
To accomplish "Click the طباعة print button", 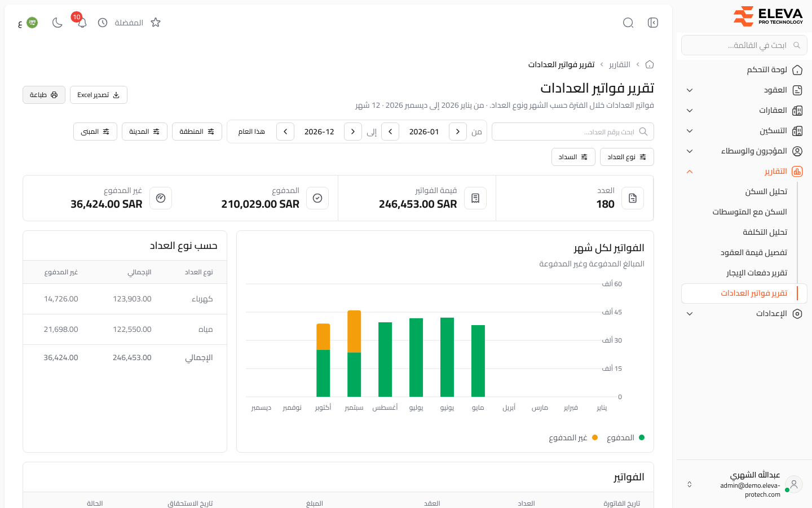I will (x=44, y=95).
